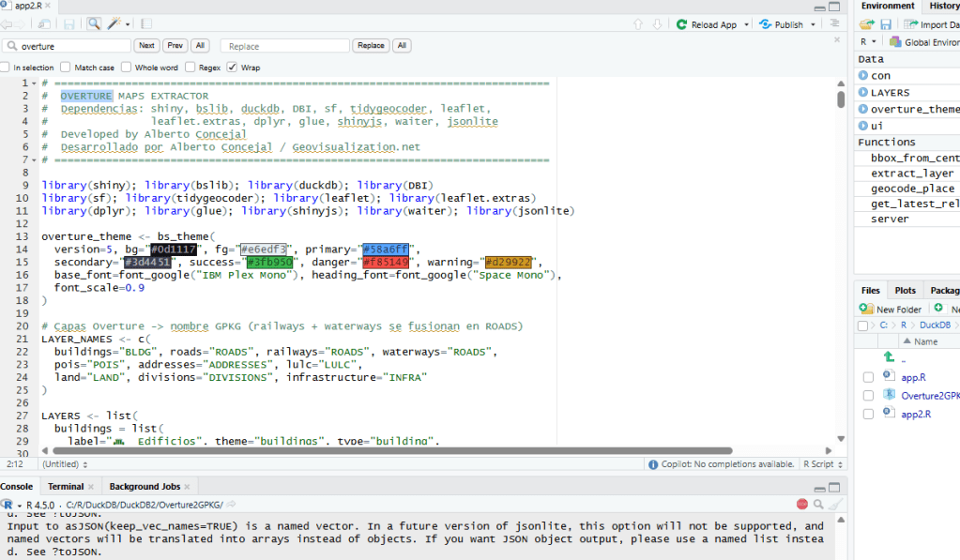Viewport: 960px width, 560px height.
Task: Click the save document icon in editor toolbar
Action: click(69, 24)
